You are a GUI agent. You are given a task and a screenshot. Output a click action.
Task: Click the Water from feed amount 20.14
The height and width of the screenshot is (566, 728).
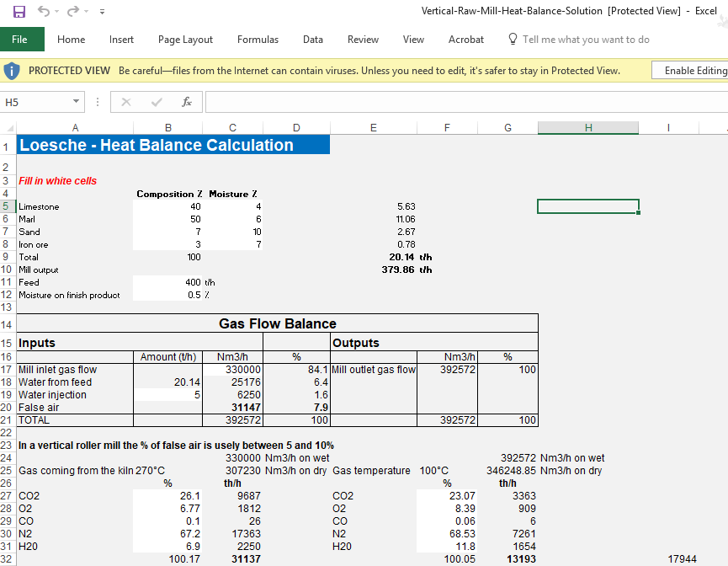[x=168, y=382]
